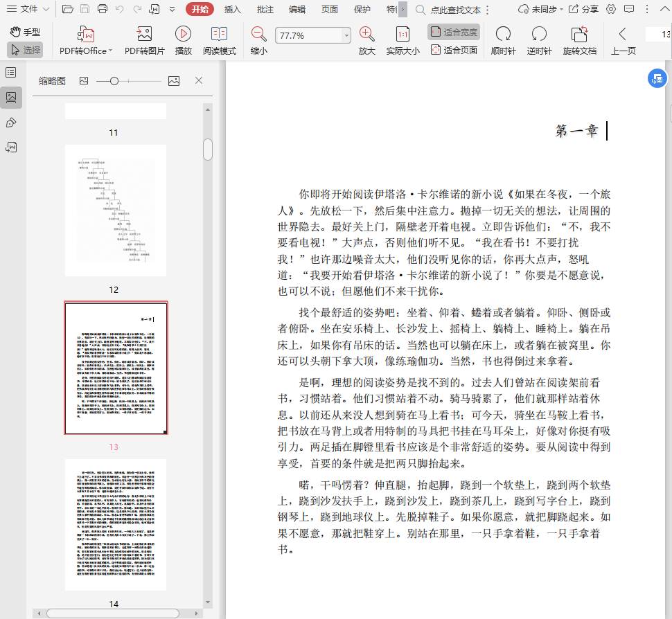672x619 pixels.
Task: Collapse the ribbon with chevron up
Action: pos(664,9)
